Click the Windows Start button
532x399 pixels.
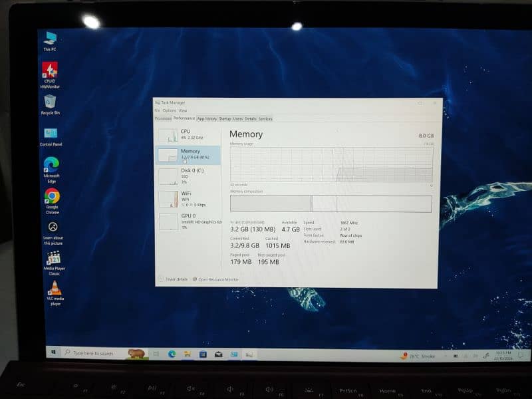tap(51, 352)
